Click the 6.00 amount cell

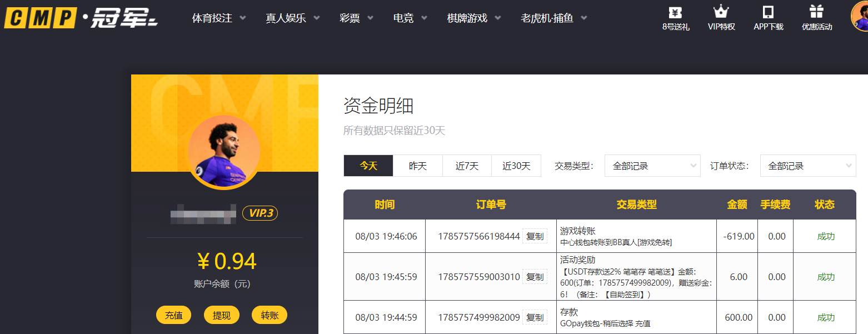point(739,277)
